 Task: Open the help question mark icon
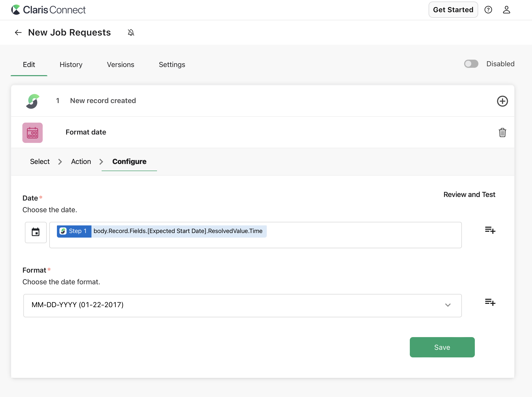488,10
